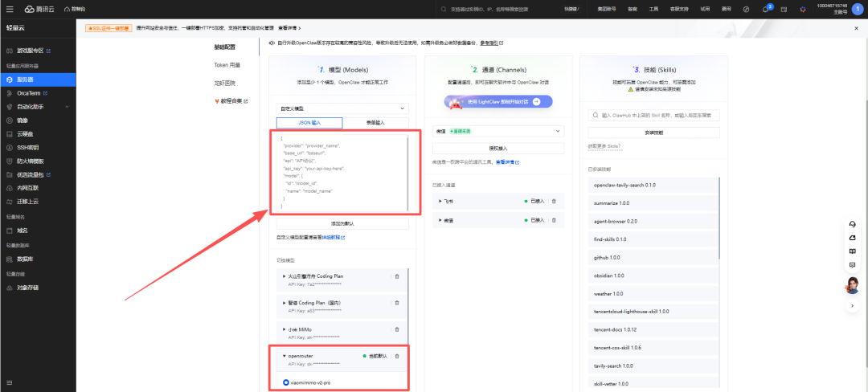This screenshot has height=392, width=868.
Task: Remove the 飞书 channel with trash icon
Action: (553, 201)
